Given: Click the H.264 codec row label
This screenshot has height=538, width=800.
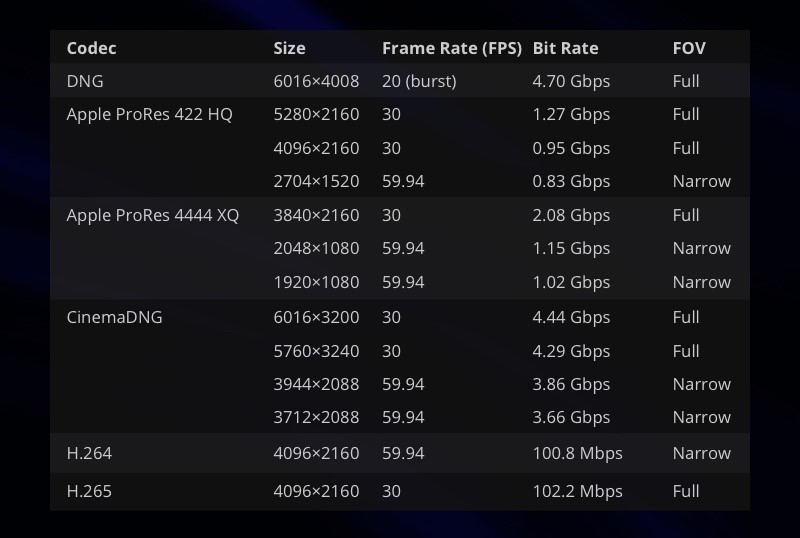Looking at the screenshot, I should 89,453.
